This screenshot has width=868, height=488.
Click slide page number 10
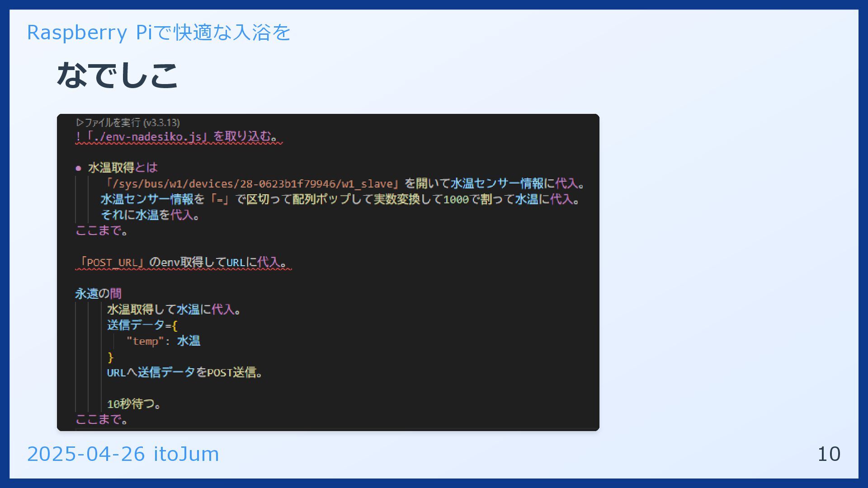click(x=828, y=454)
